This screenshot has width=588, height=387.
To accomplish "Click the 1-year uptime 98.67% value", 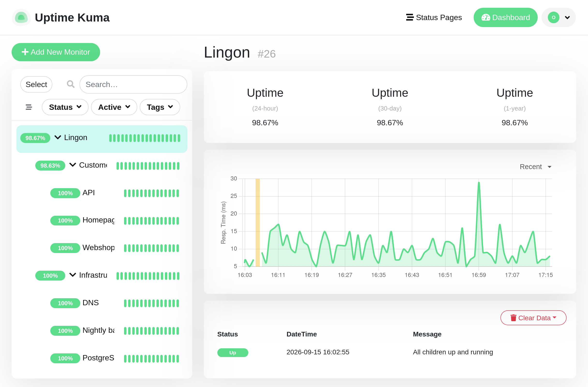I will [515, 123].
